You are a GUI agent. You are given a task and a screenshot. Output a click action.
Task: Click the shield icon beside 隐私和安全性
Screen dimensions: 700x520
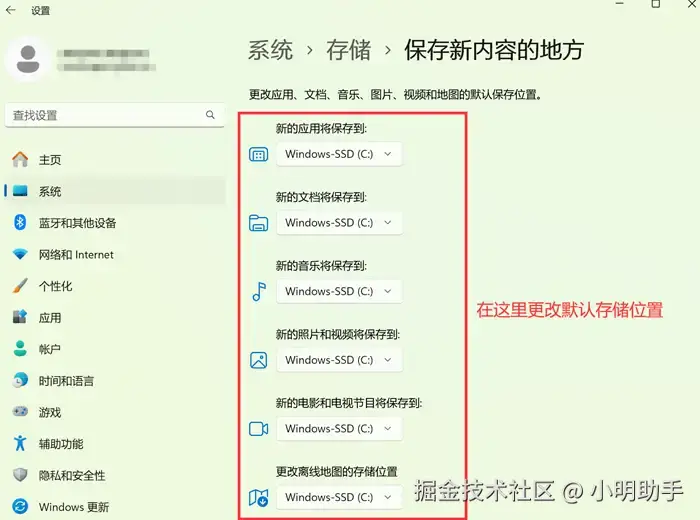click(x=20, y=475)
